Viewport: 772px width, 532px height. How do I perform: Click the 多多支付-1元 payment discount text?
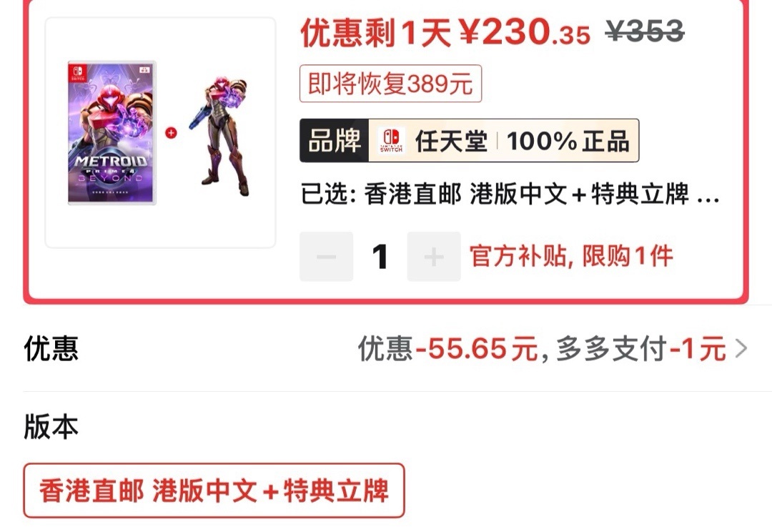(641, 348)
